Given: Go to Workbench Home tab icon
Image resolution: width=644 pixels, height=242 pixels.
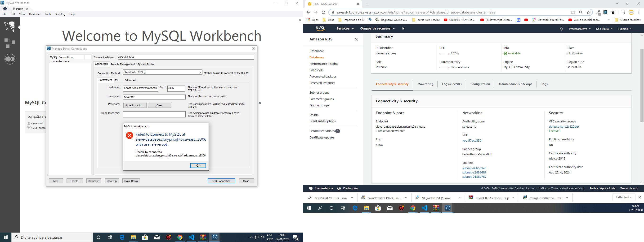Looking at the screenshot, I should click(x=5, y=9).
